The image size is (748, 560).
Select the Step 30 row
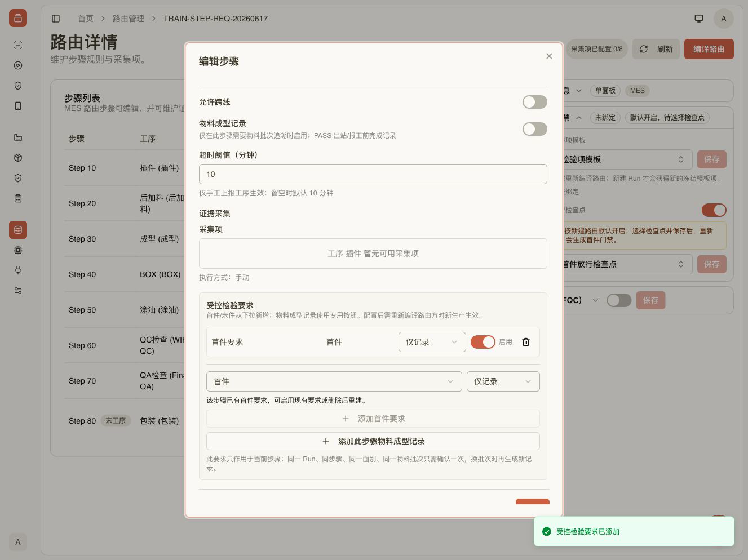tap(125, 239)
